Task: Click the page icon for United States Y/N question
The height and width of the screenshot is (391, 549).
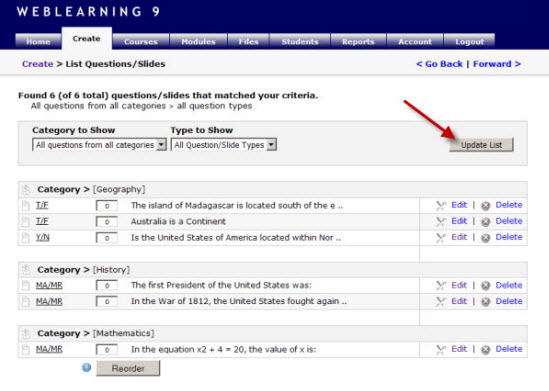Action: pyautogui.click(x=26, y=238)
